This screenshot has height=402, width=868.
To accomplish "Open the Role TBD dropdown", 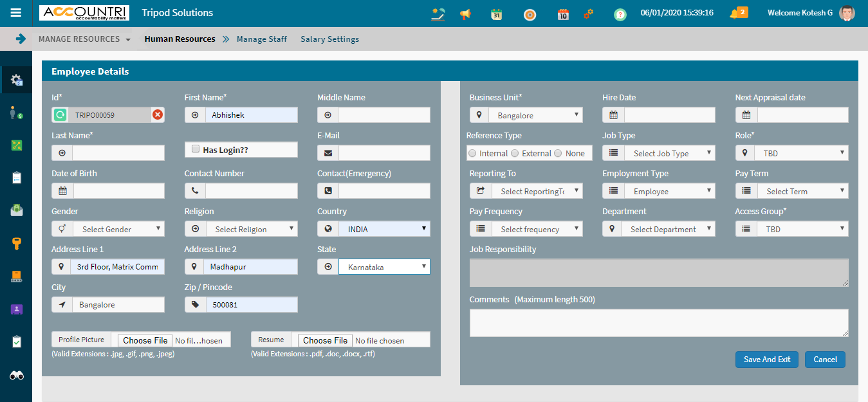I will click(x=802, y=153).
